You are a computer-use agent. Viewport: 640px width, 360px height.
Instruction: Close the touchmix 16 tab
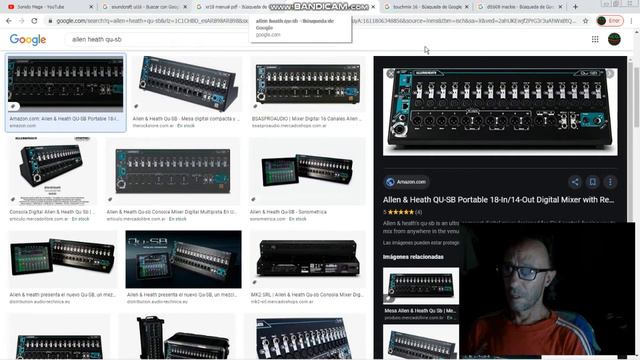tap(467, 7)
